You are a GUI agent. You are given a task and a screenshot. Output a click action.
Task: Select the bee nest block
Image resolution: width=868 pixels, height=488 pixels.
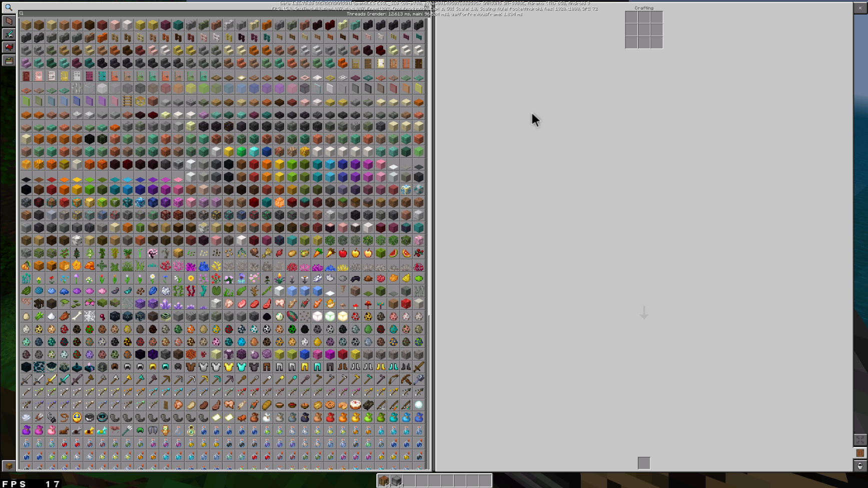(178, 253)
